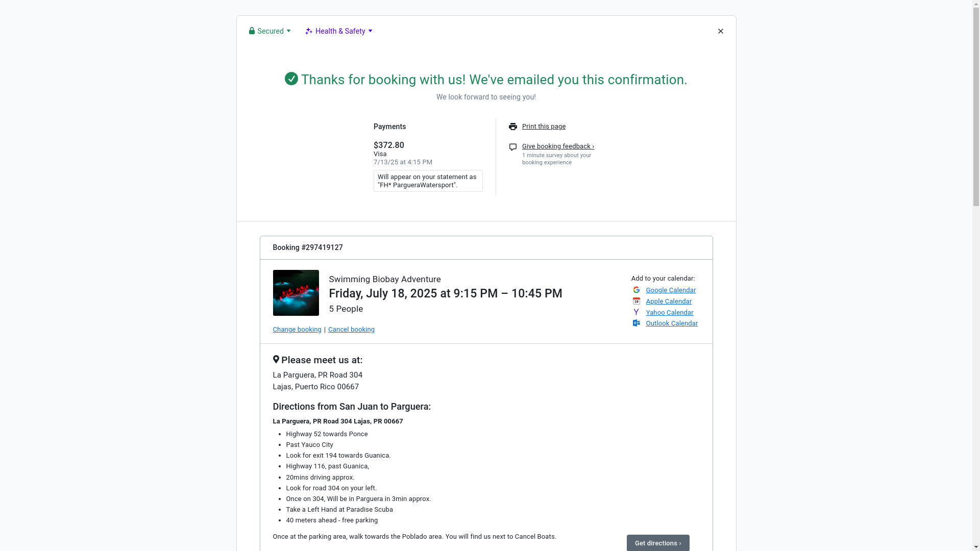Click the Outlook Calendar icon
The image size is (980, 551).
636,323
